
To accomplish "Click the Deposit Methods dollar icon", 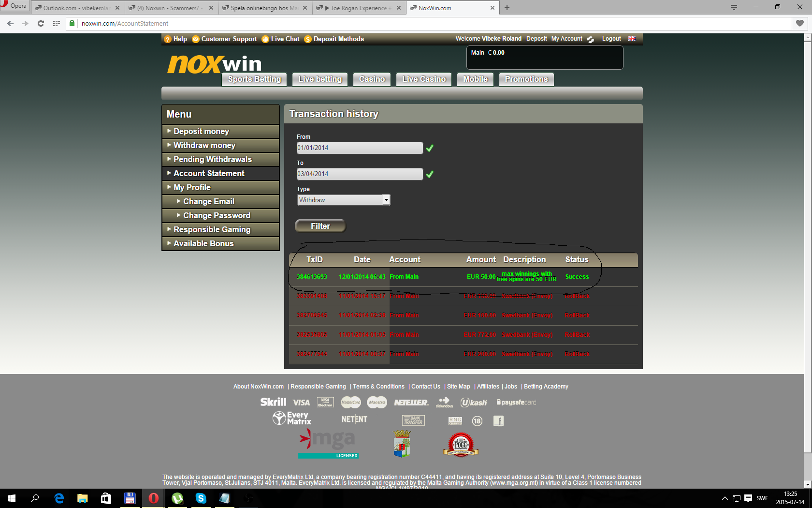I will click(x=308, y=39).
